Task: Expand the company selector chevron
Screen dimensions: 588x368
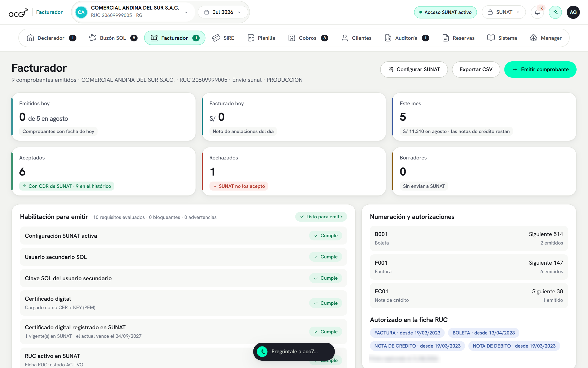Action: point(186,12)
